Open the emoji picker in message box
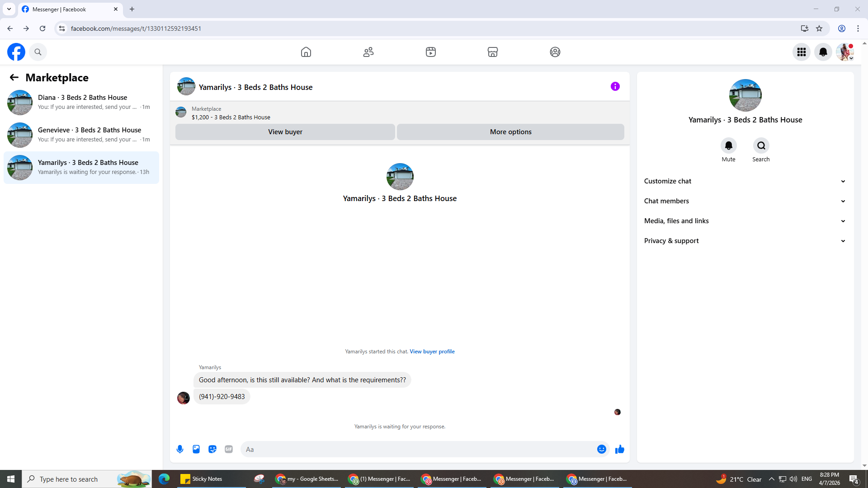 tap(602, 449)
